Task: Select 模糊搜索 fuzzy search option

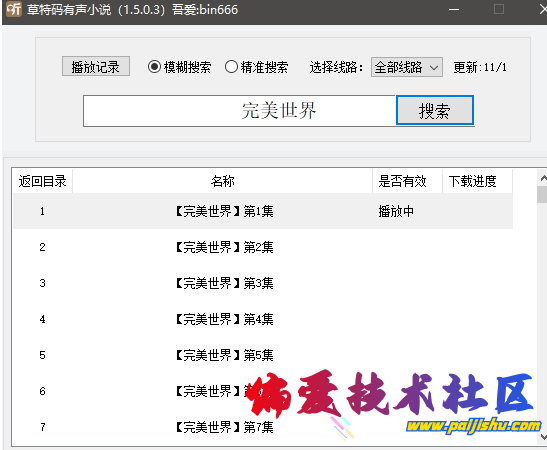Action: [x=179, y=67]
